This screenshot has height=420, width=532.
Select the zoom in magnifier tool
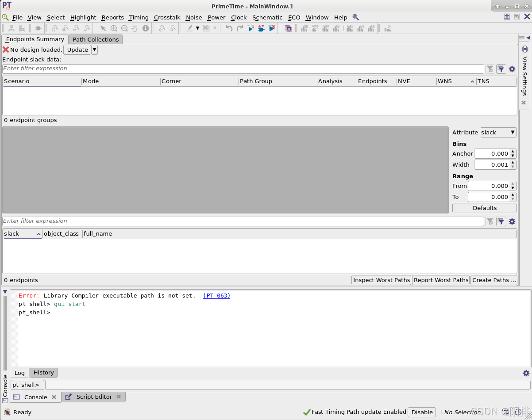[114, 28]
